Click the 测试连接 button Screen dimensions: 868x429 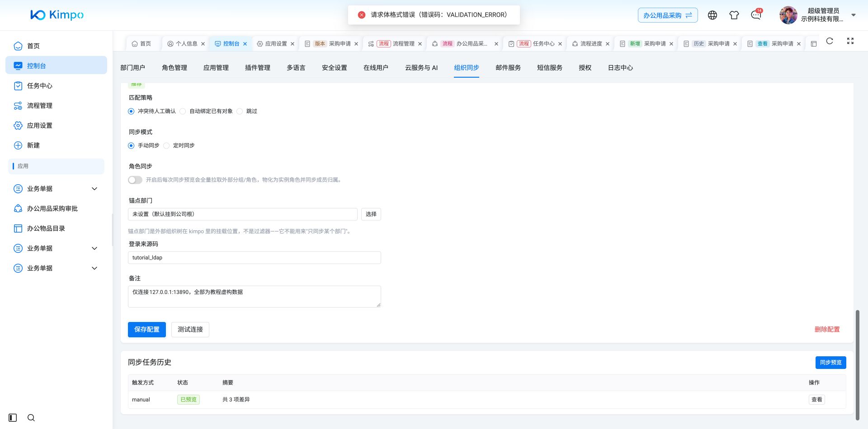190,330
